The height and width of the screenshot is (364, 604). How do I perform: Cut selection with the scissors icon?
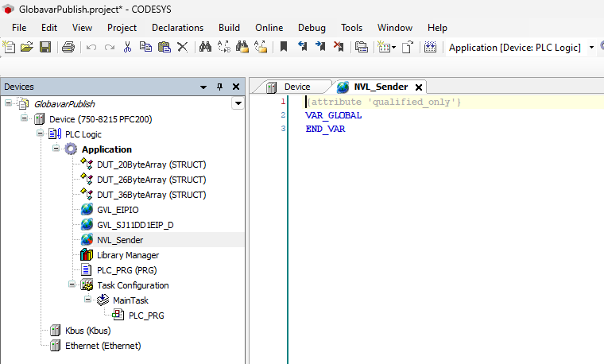pos(127,47)
